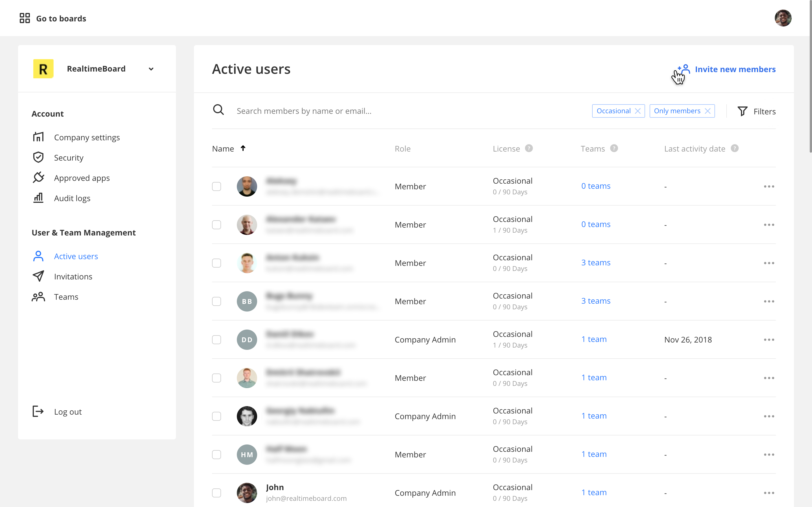Check the BB avatar user row
Viewport: 812px width, 507px height.
(x=217, y=301)
